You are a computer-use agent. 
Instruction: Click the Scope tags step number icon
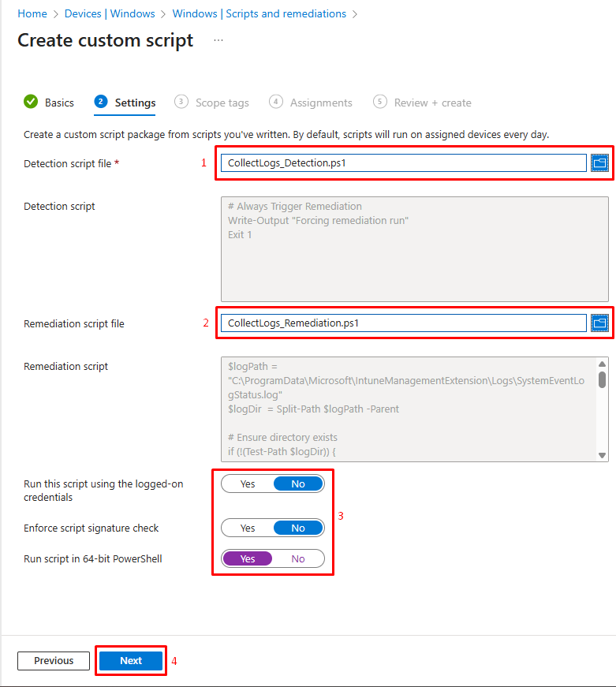point(181,102)
